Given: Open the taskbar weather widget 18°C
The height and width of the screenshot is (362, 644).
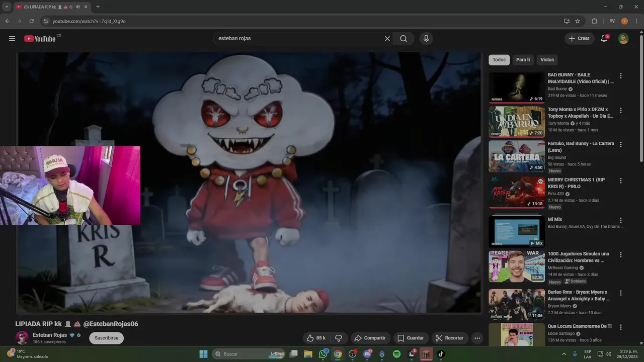Looking at the screenshot, I should click(x=28, y=354).
